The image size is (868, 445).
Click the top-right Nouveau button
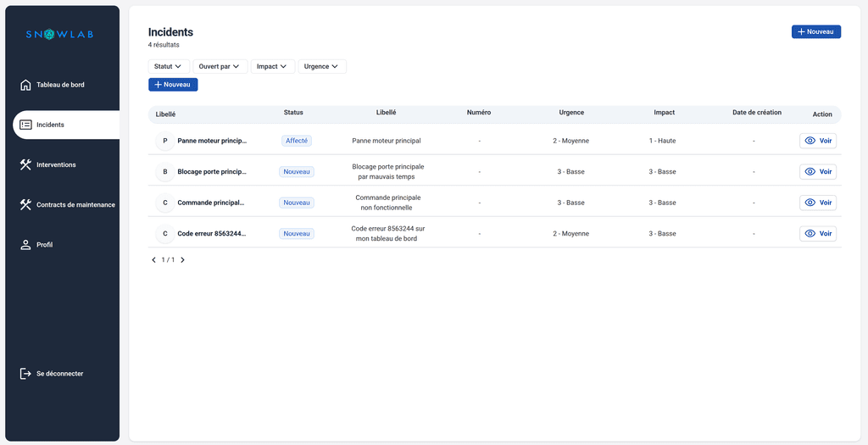click(x=816, y=32)
